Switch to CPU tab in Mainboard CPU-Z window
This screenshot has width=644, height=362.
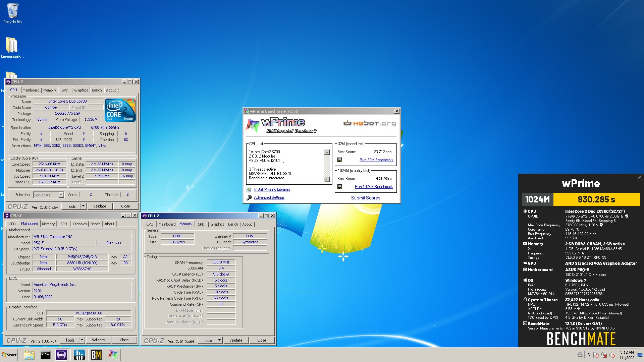click(12, 224)
